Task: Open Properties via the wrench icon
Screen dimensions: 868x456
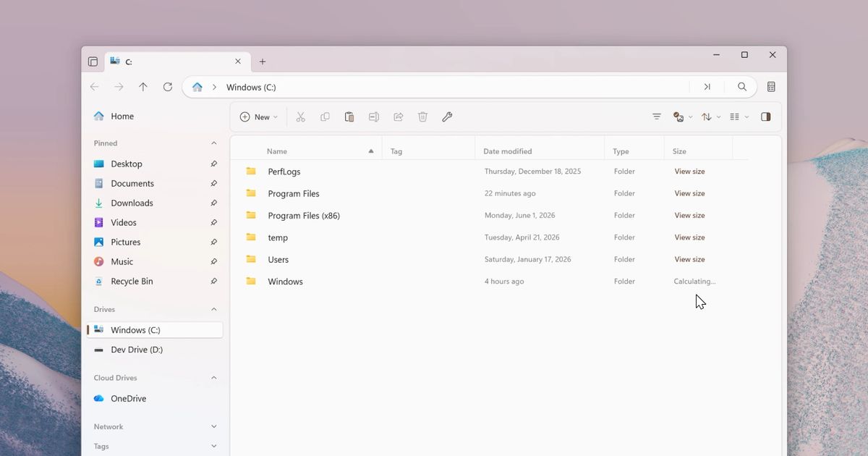Action: coord(447,117)
